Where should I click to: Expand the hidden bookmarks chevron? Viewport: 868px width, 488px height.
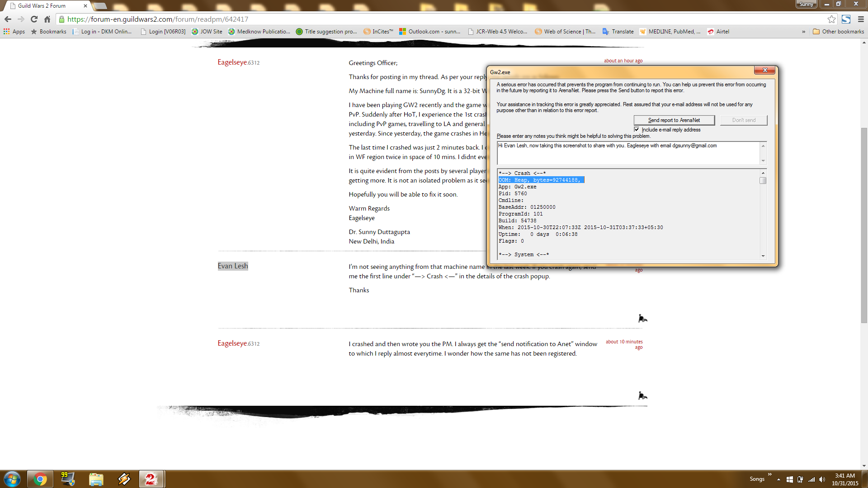803,32
